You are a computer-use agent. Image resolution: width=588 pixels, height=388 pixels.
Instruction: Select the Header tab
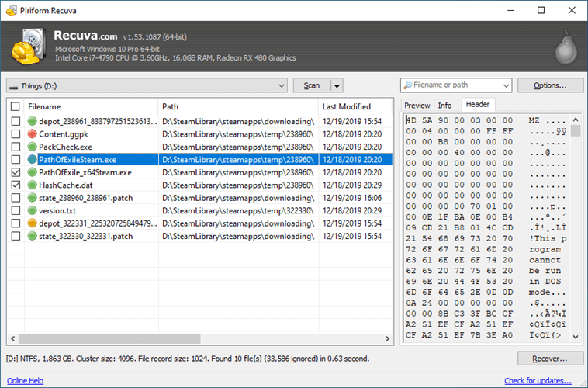[478, 104]
